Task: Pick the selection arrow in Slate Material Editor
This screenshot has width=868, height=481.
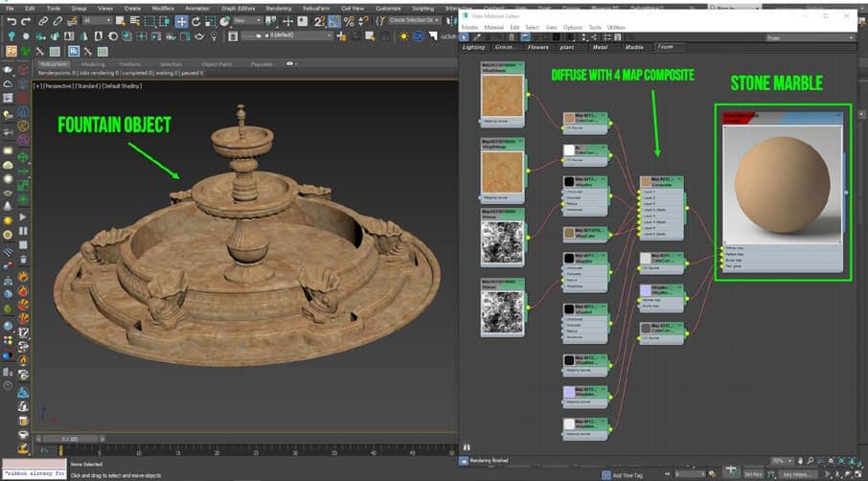Action: point(465,36)
